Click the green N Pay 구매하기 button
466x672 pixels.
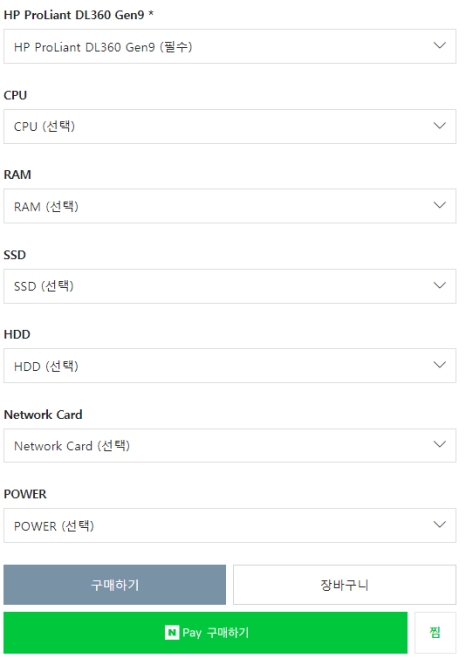tap(205, 633)
